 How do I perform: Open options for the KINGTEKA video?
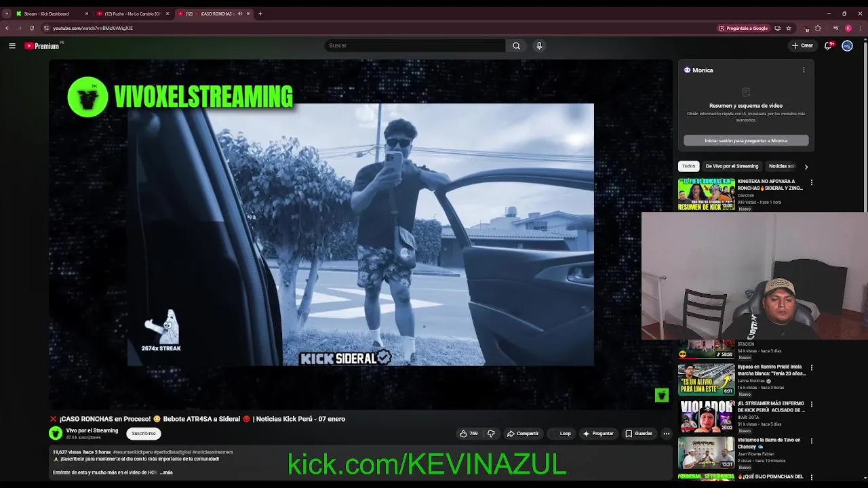click(x=811, y=182)
